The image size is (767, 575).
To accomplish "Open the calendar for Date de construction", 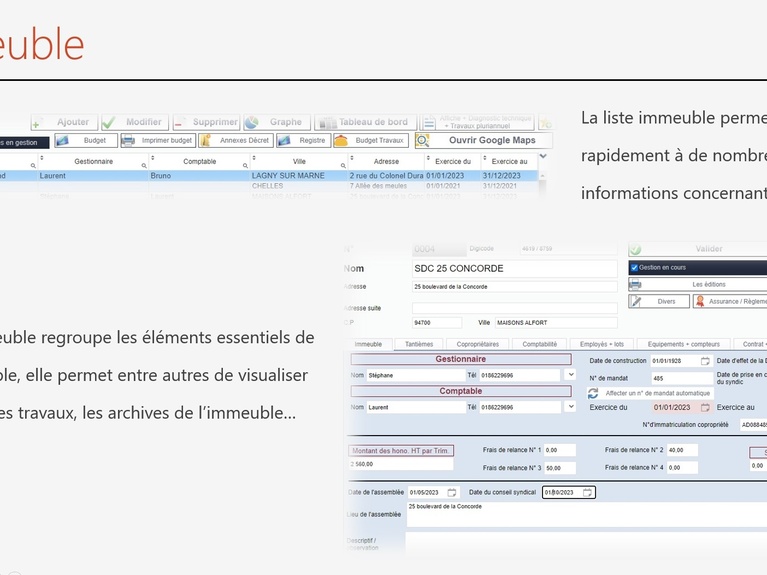I will pos(705,361).
